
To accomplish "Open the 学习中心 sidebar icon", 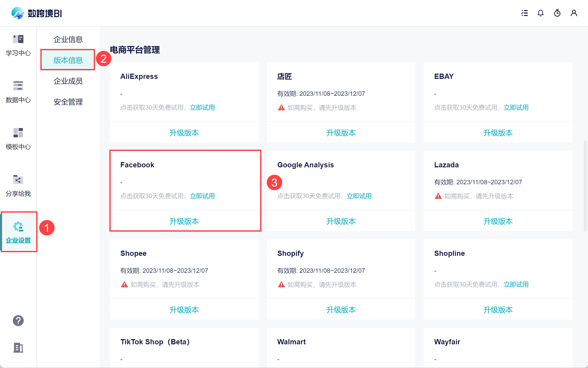I will click(18, 39).
